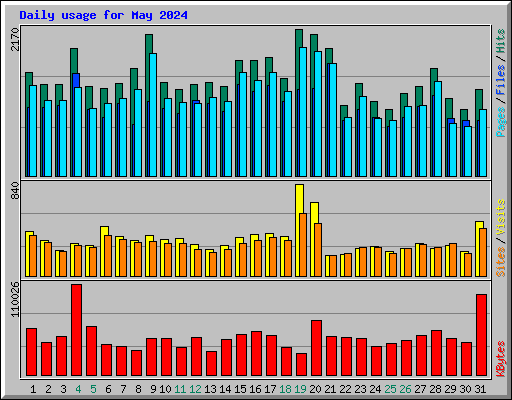The width and height of the screenshot is (512, 400).
Task: Click the red KBytes bar for day 20
Action: (316, 348)
